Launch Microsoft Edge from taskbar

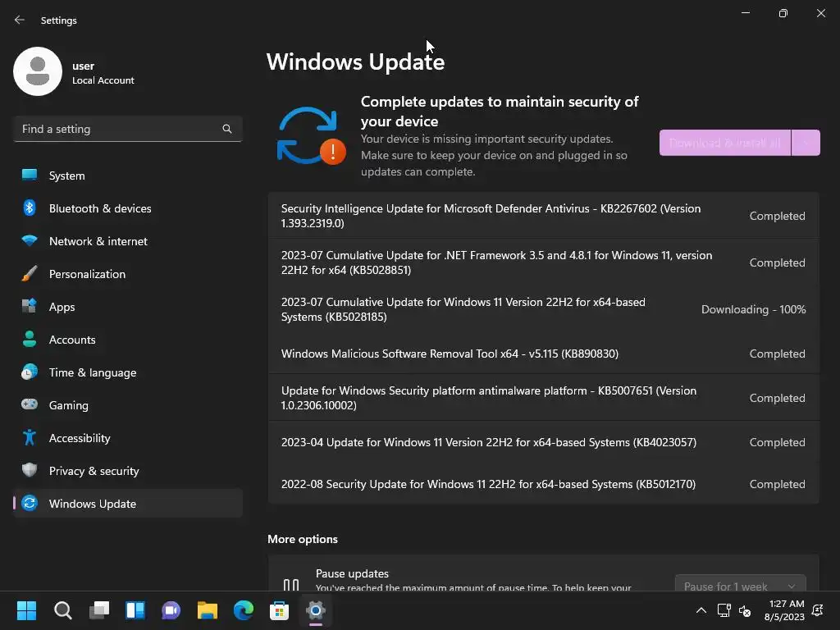tap(243, 610)
